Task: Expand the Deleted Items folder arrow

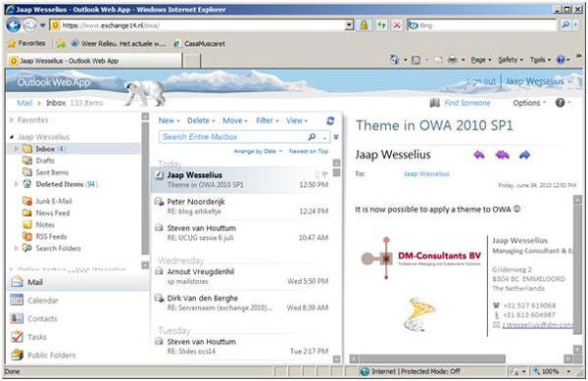Action: [16, 184]
